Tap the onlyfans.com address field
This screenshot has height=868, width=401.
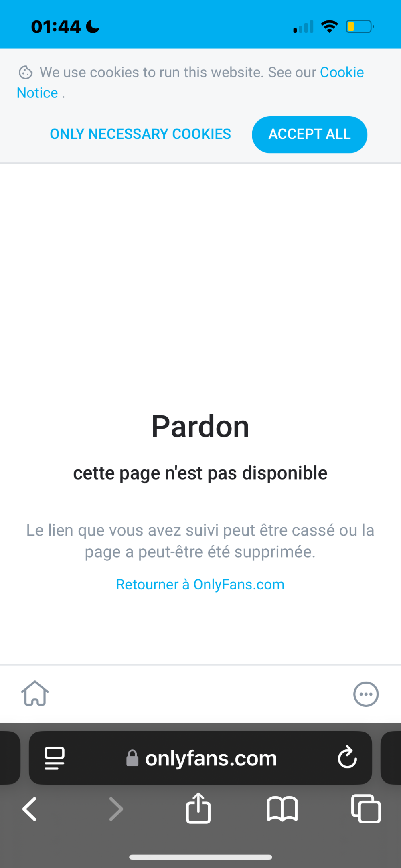pyautogui.click(x=200, y=758)
